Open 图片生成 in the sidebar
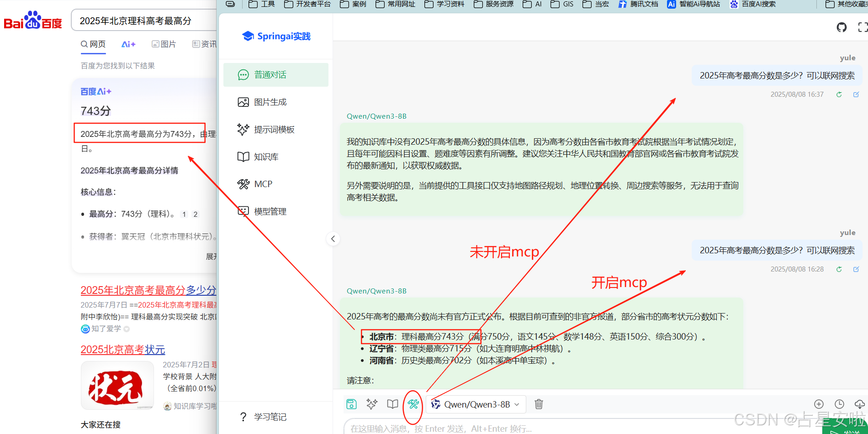The width and height of the screenshot is (868, 434). pyautogui.click(x=276, y=102)
